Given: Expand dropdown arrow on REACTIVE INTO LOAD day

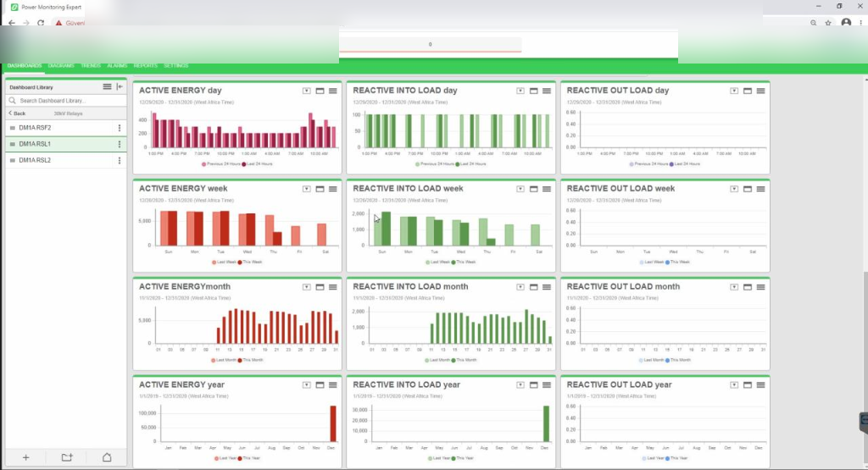Looking at the screenshot, I should pyautogui.click(x=520, y=91).
